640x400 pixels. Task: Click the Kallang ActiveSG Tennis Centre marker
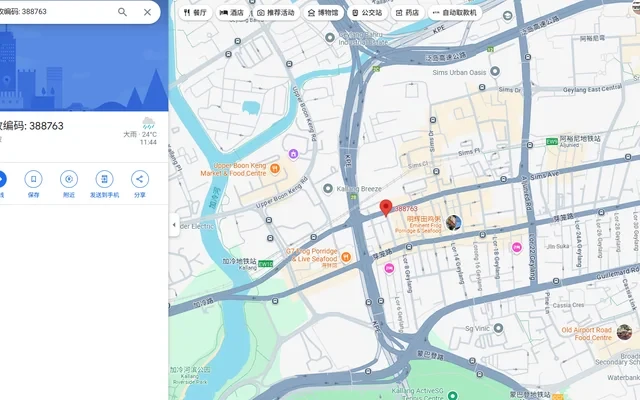452,395
